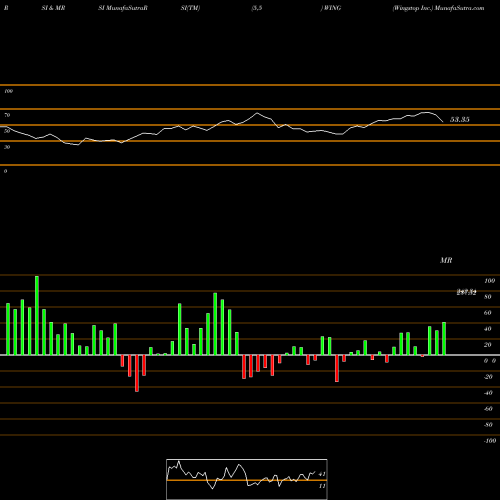
Task: Click the 100 label on the MR right axis
Action: 489,281
